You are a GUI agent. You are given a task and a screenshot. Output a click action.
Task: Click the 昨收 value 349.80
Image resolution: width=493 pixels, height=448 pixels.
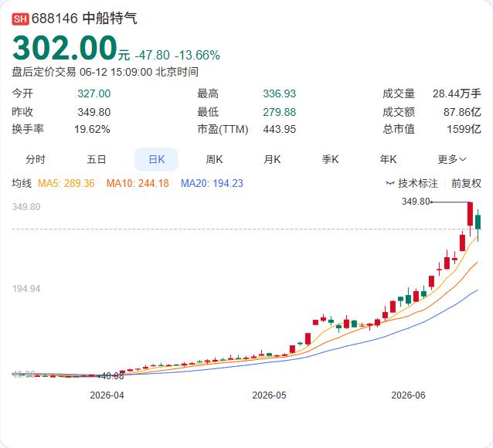[x=94, y=112]
